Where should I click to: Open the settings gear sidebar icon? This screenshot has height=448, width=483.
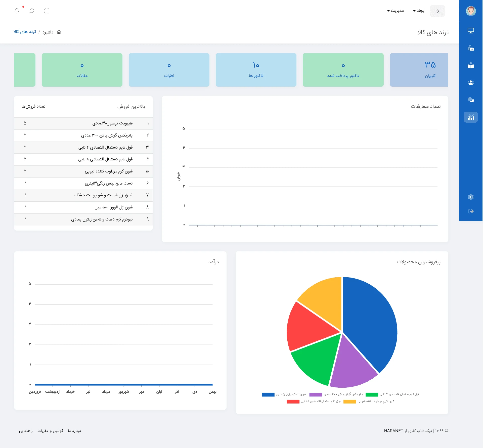click(x=471, y=197)
